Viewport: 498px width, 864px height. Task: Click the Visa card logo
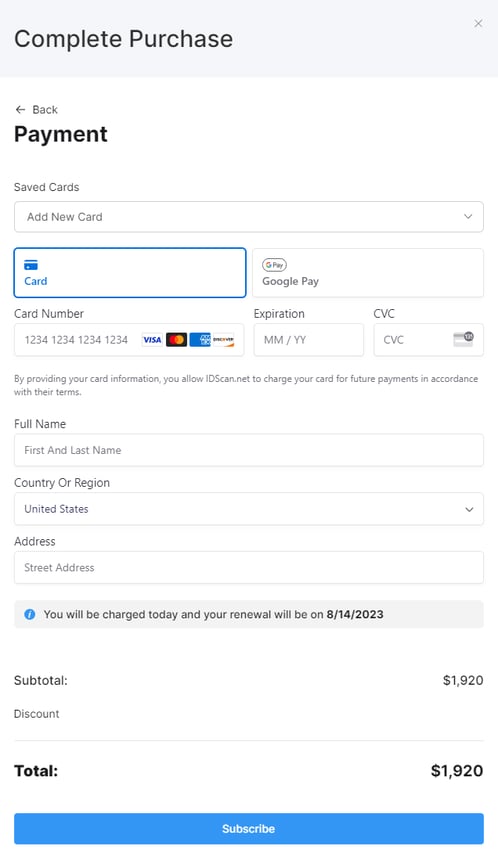(152, 340)
